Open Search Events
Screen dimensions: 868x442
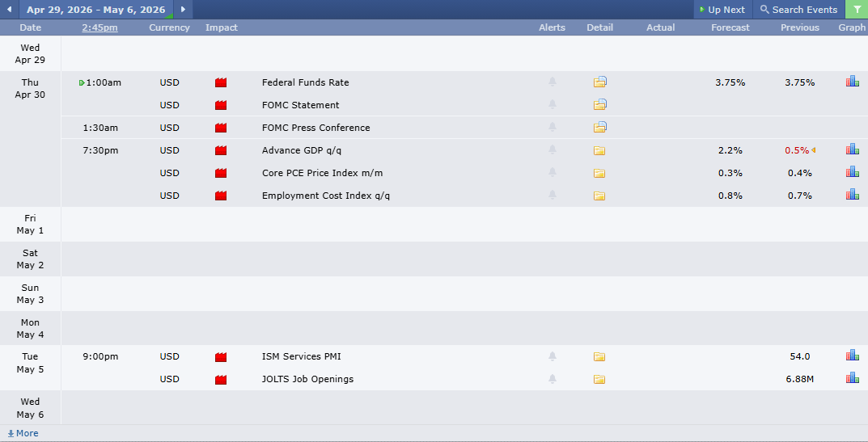(x=798, y=10)
